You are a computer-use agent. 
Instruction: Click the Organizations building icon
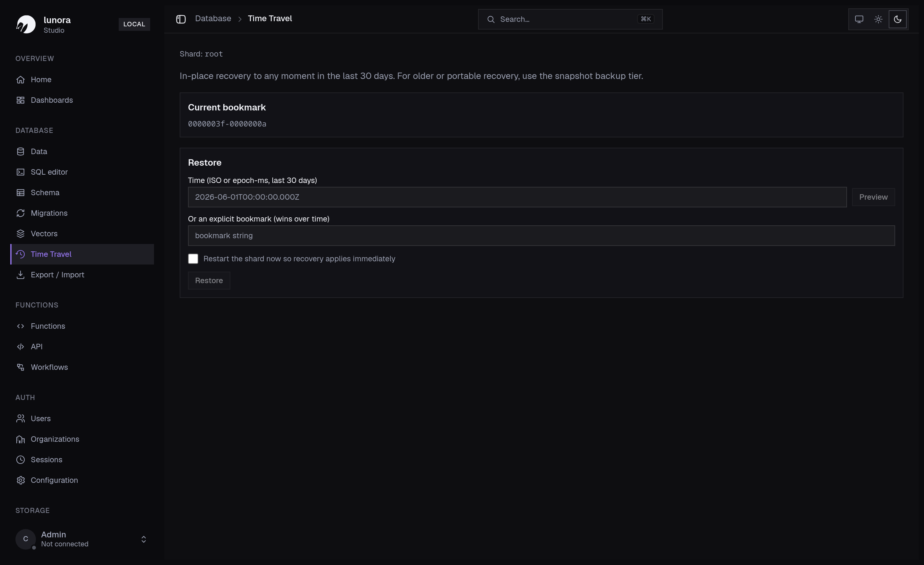21,439
